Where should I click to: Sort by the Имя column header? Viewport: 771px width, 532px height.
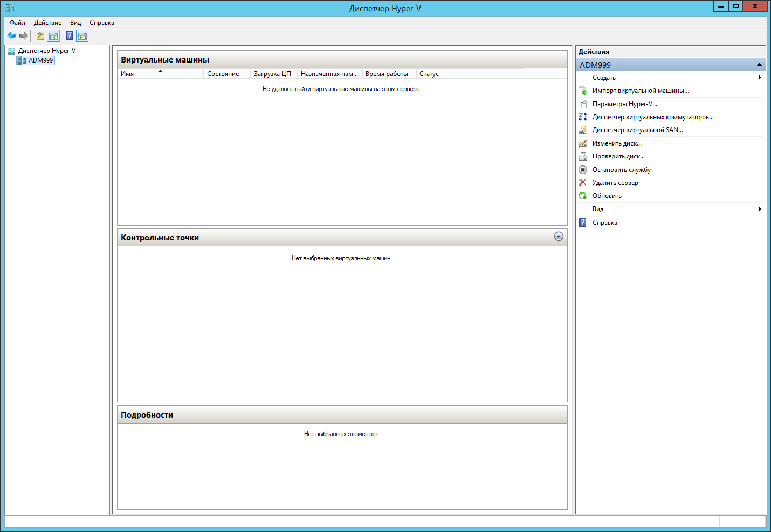pos(161,74)
